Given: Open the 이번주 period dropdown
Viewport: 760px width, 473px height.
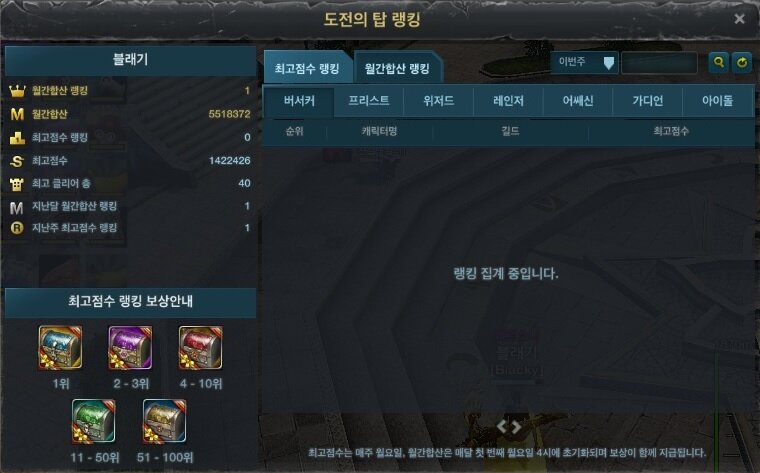Looking at the screenshot, I should click(x=584, y=63).
